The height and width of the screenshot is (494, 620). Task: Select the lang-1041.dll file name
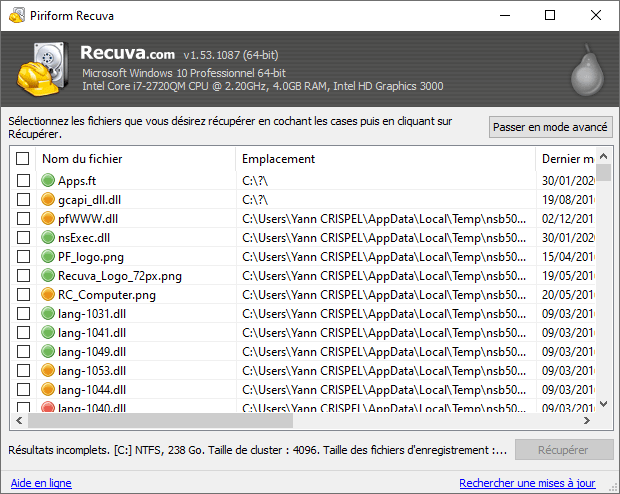[x=92, y=333]
